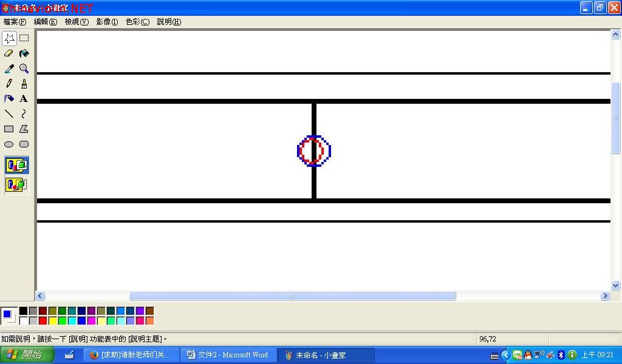Expand hidden system tray icons arrow

506,355
